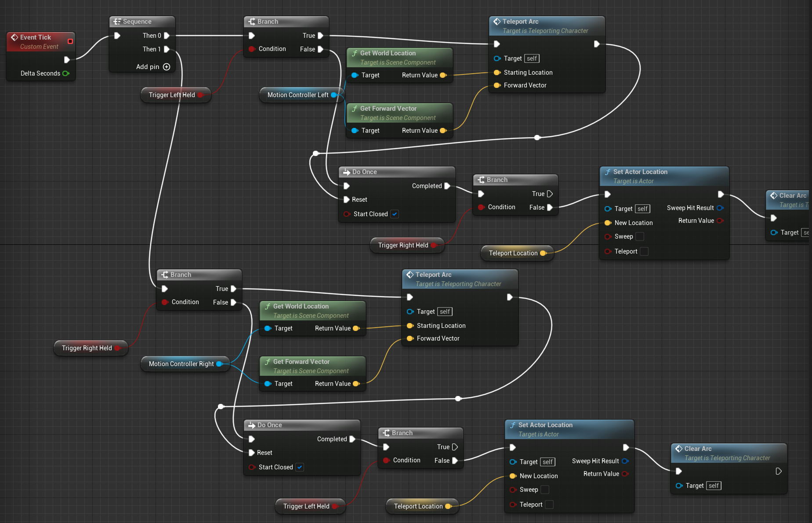Click function icon on upper Set Actor Location

[608, 172]
